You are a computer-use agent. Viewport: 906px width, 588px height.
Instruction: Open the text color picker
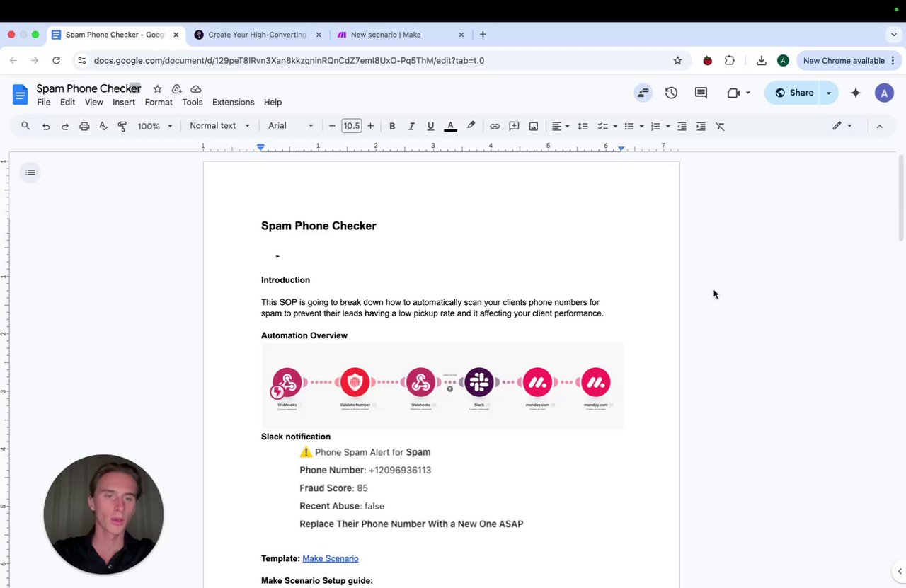click(450, 126)
